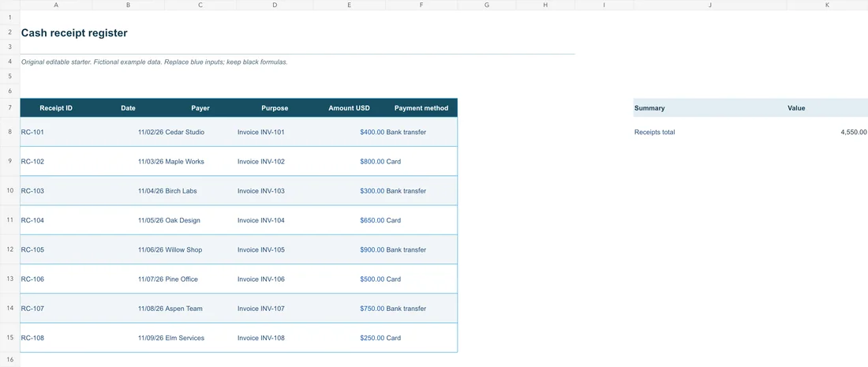This screenshot has width=868, height=367.
Task: Select row 12 header number
Action: [x=10, y=249]
